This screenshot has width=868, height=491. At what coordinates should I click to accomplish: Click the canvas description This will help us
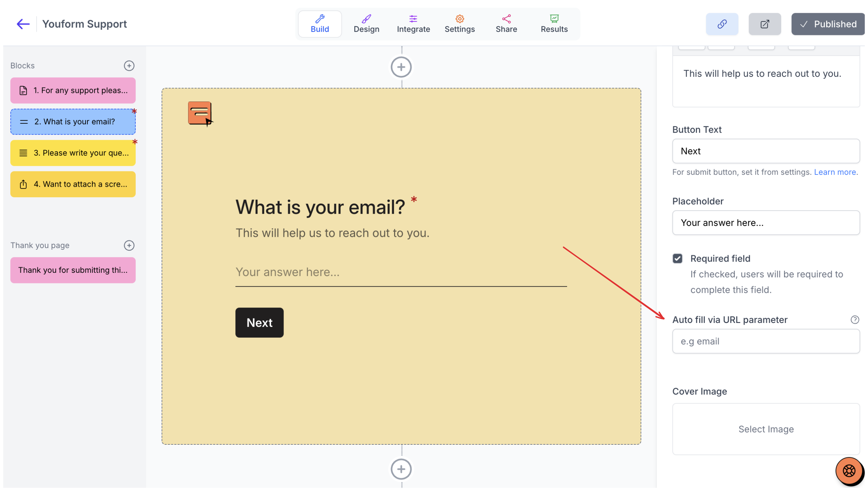[x=332, y=233]
